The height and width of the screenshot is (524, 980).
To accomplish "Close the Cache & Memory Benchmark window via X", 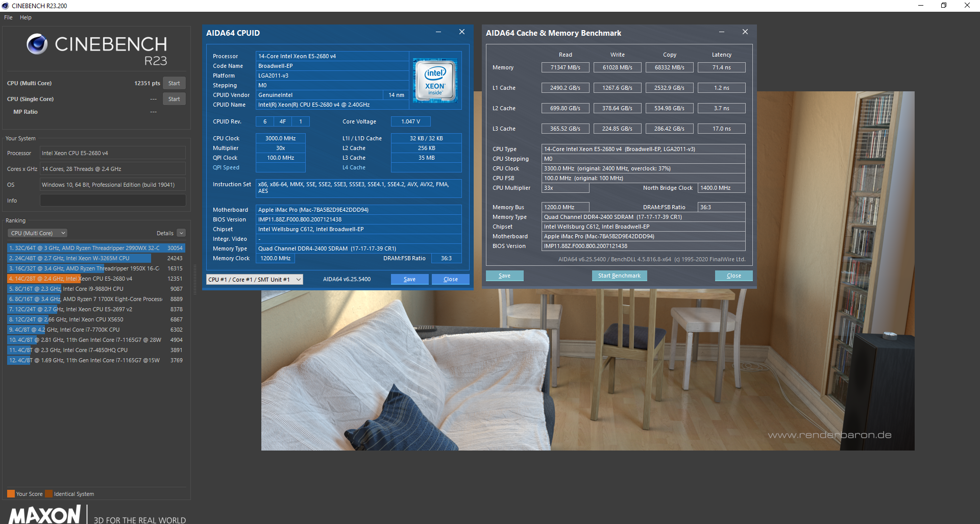I will click(745, 32).
